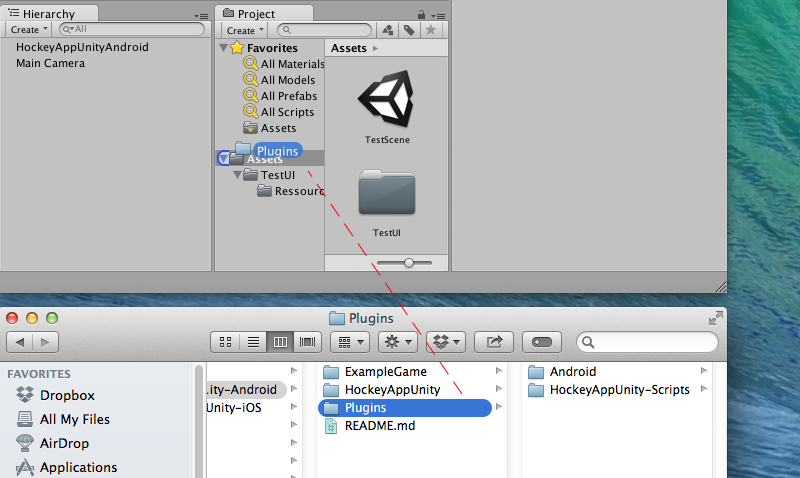800x478 pixels.
Task: Select Main Camera in Hierarchy
Action: (x=50, y=63)
